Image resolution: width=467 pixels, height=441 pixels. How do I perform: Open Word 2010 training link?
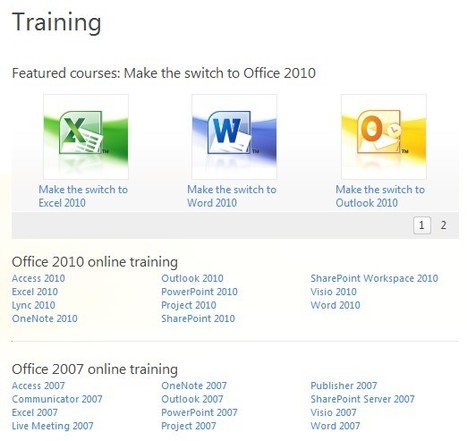coord(335,305)
